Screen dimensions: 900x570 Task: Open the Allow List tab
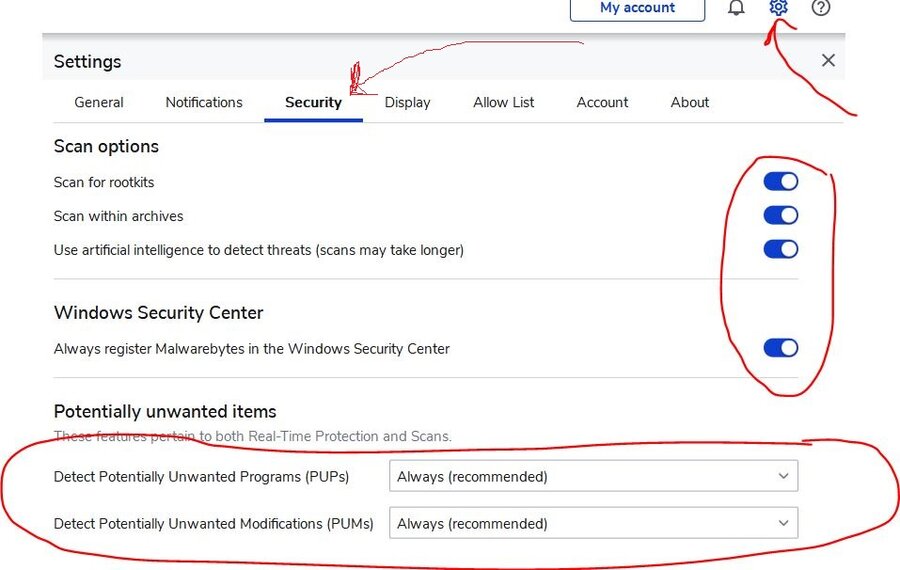click(504, 102)
